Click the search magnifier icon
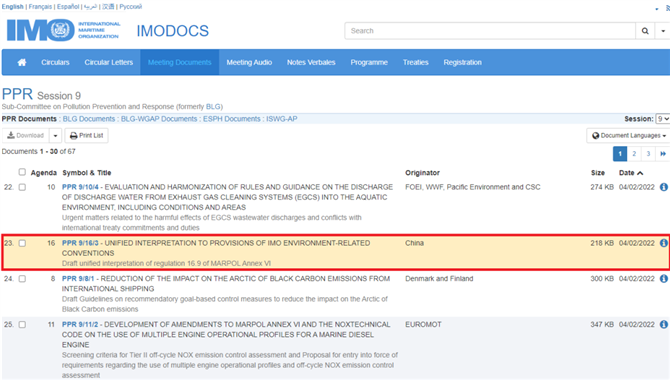Screen dimensions: 670x380 coord(645,31)
